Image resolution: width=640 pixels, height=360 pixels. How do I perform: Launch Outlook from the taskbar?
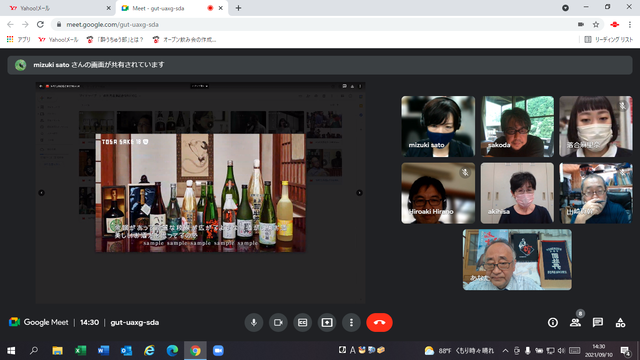126,351
